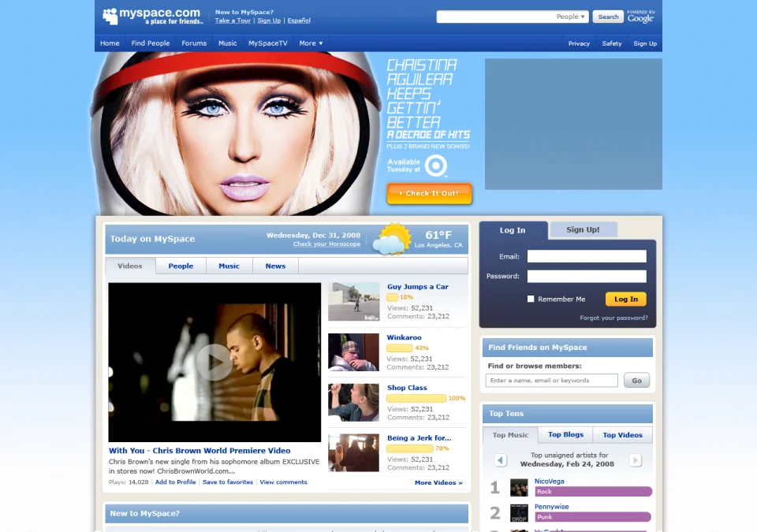Image resolution: width=757 pixels, height=532 pixels.
Task: Select the Videos tab
Action: 130,266
